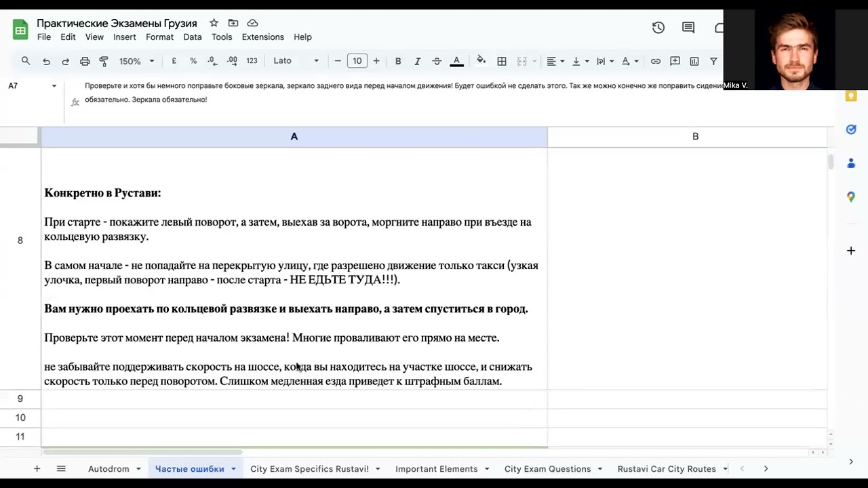868x488 pixels.
Task: Activate the paint format tool
Action: 104,61
